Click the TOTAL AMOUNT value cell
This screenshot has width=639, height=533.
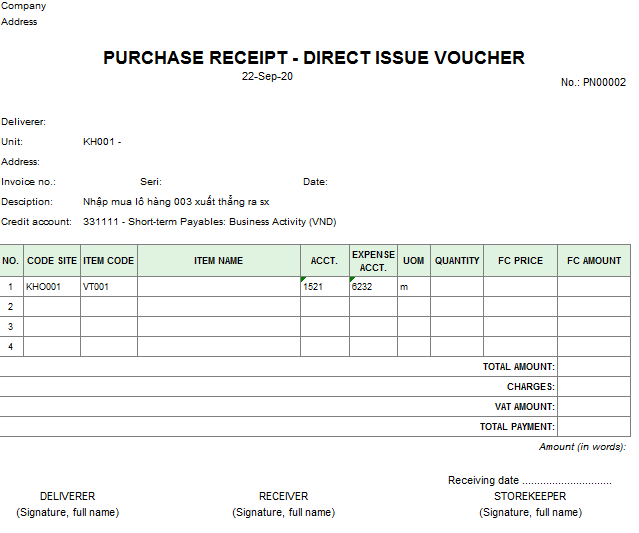click(594, 367)
